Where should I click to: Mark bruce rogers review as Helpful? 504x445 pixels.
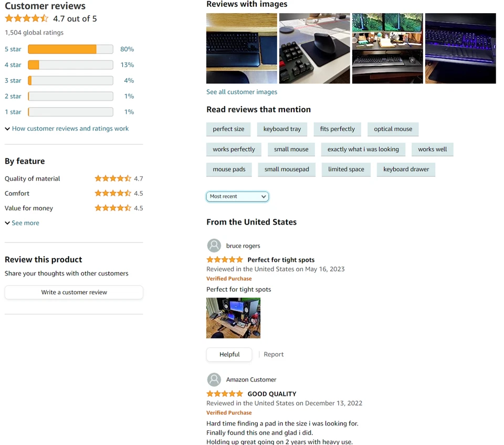[229, 354]
